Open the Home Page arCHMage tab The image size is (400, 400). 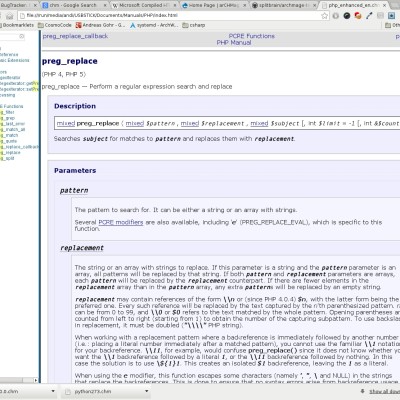(213, 5)
